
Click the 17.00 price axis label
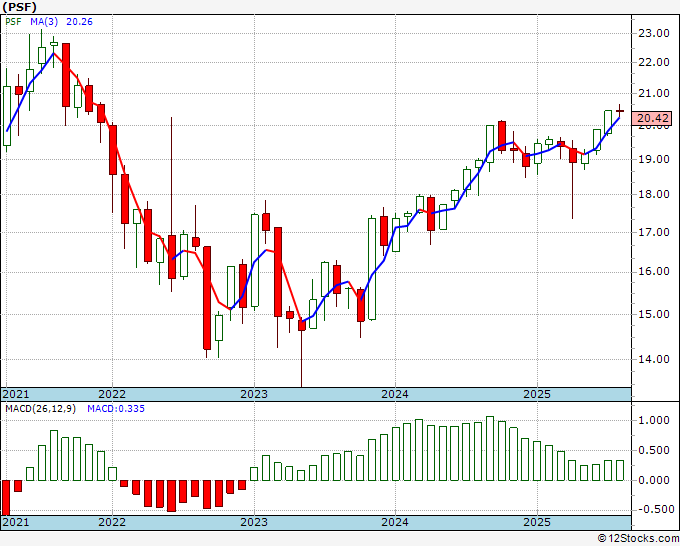tap(654, 232)
